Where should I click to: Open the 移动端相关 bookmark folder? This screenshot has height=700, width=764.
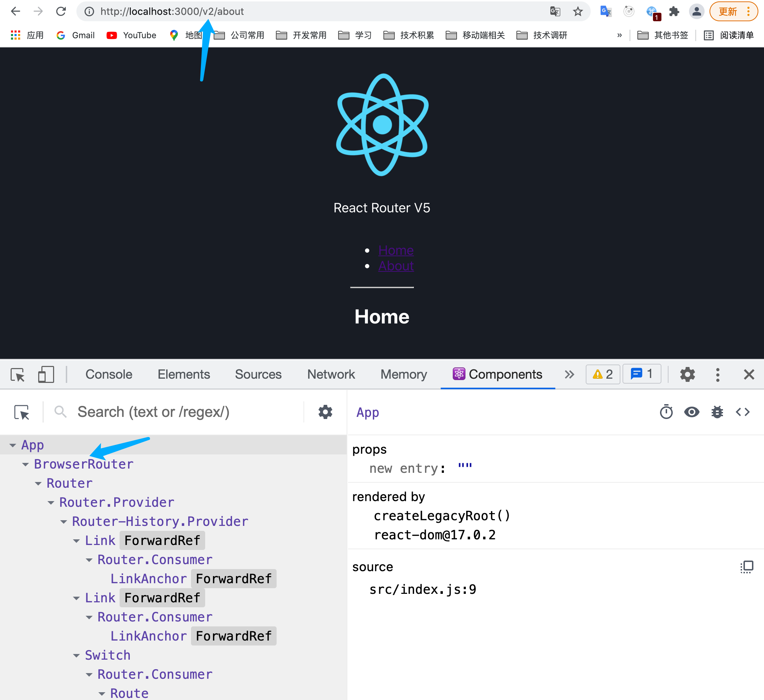[x=475, y=35]
